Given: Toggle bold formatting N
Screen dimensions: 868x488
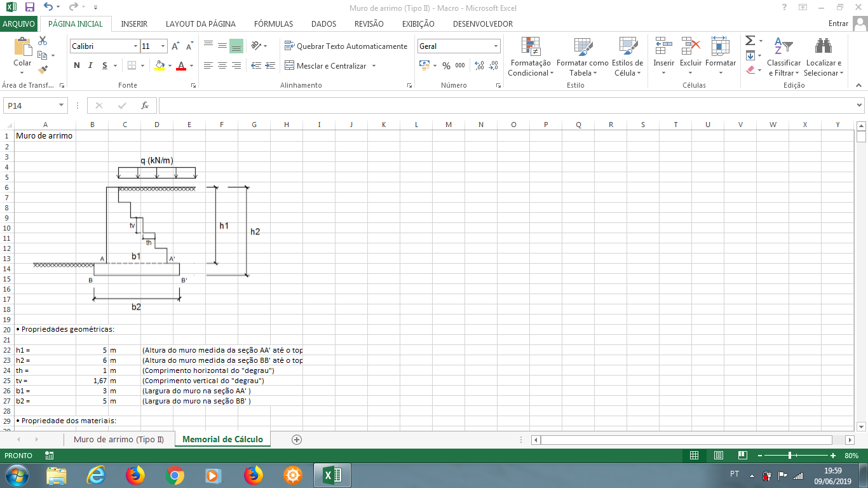Looking at the screenshot, I should click(77, 65).
